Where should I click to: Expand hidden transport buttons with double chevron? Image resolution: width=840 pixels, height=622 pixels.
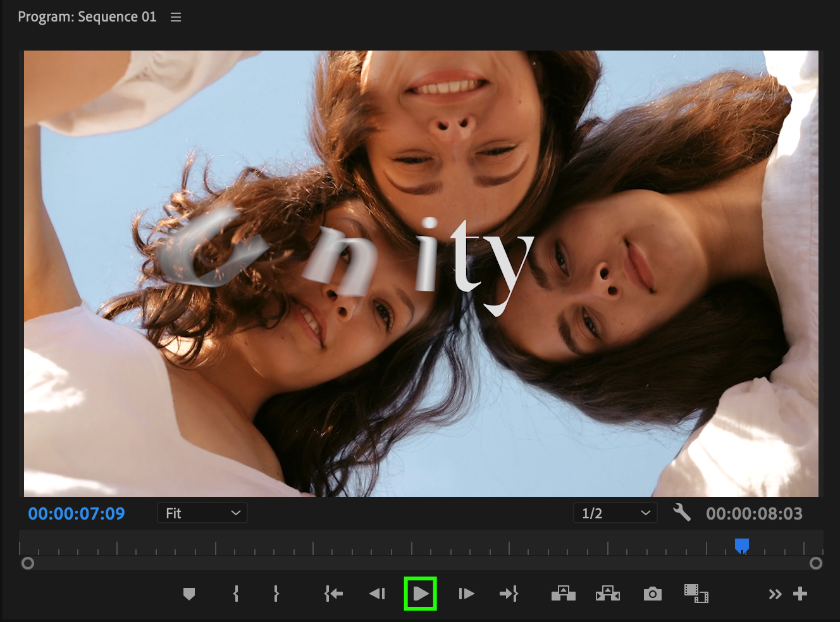pos(775,594)
